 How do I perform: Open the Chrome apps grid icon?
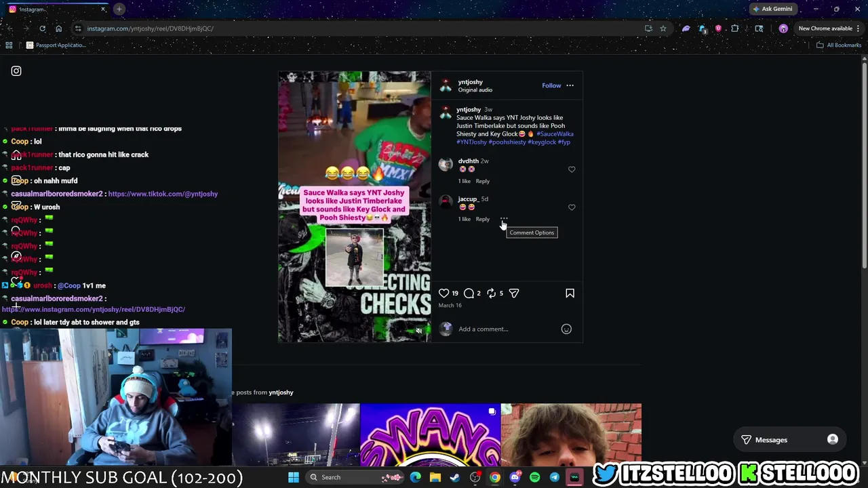point(9,45)
